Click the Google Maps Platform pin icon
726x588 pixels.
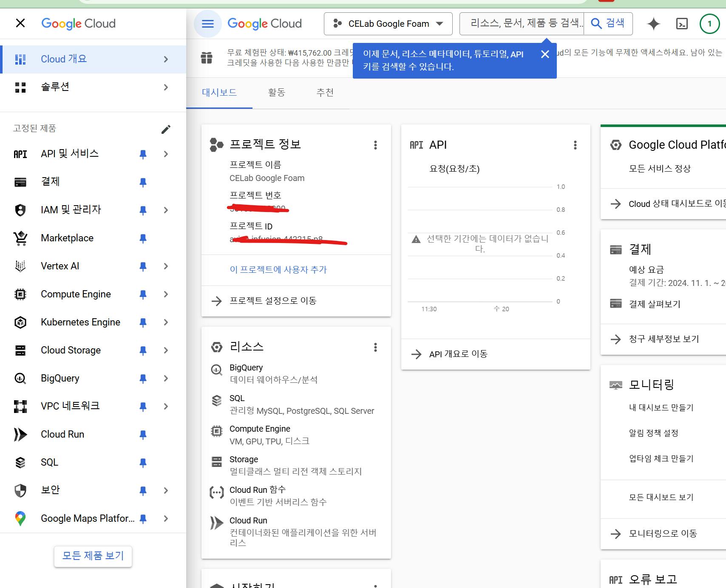point(20,519)
